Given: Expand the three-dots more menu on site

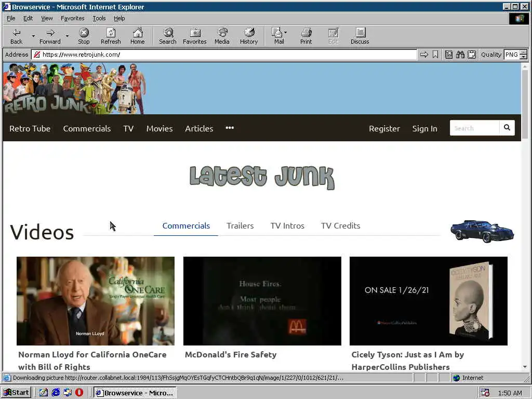Looking at the screenshot, I should pyautogui.click(x=230, y=128).
